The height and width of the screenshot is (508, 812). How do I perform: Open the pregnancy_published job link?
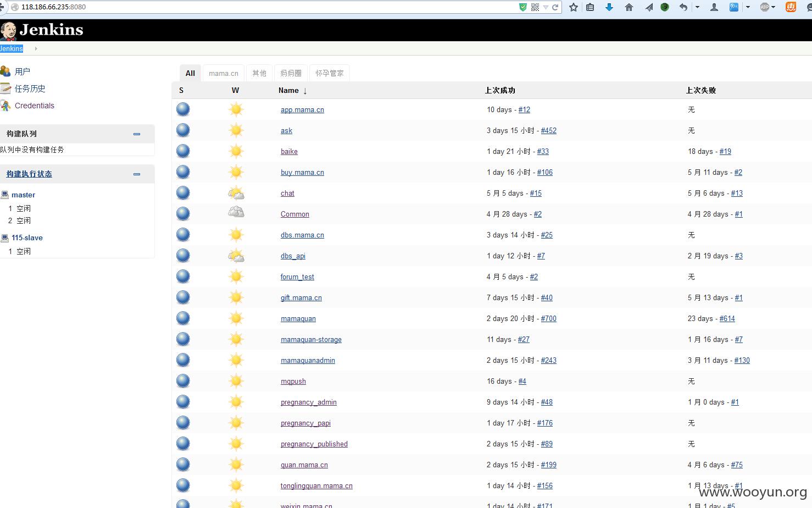pos(314,444)
